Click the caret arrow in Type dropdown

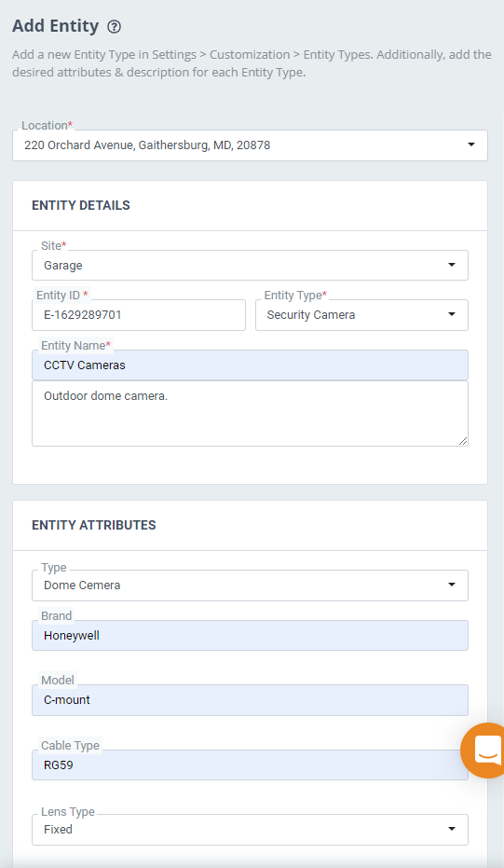[452, 586]
